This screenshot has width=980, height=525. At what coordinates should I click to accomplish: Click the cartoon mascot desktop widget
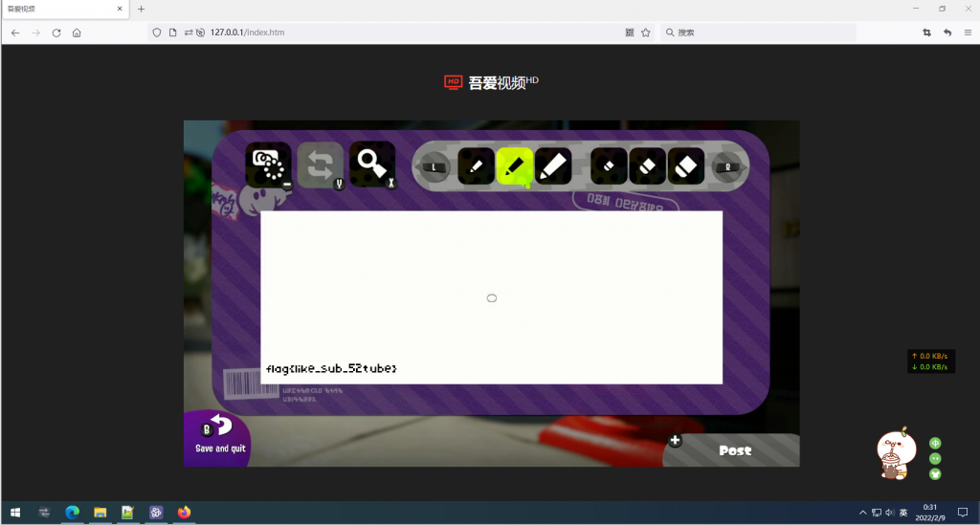tap(897, 454)
